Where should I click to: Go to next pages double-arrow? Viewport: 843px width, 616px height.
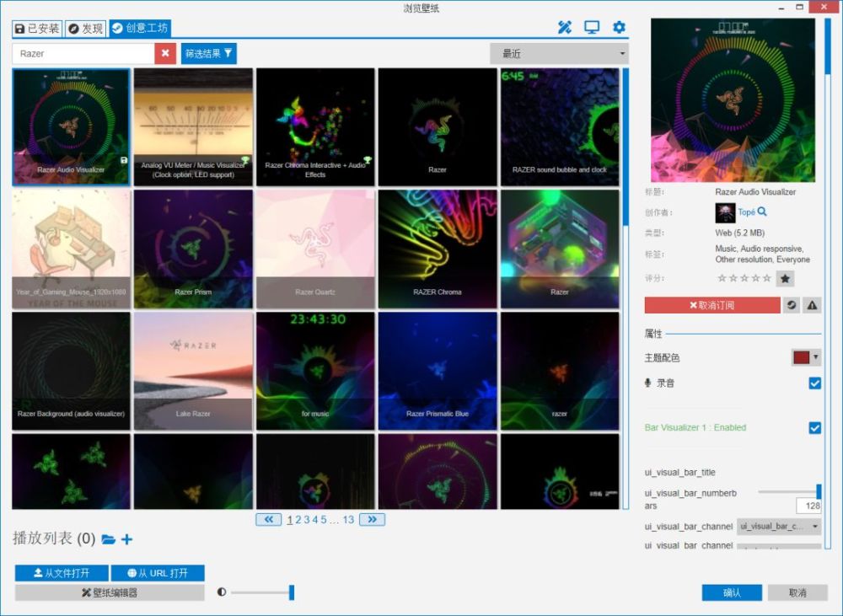coord(372,519)
